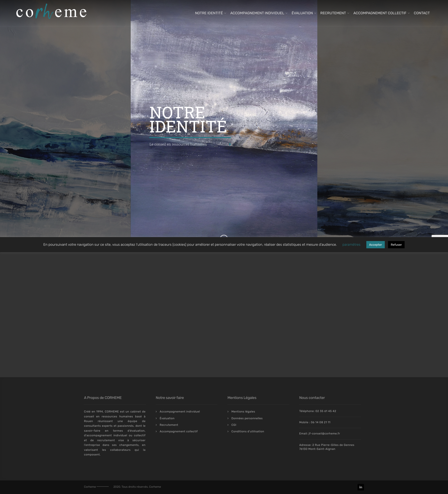The image size is (448, 494).
Task: Click the Téléphone 02 35 61 45 42 line
Action: 318,411
